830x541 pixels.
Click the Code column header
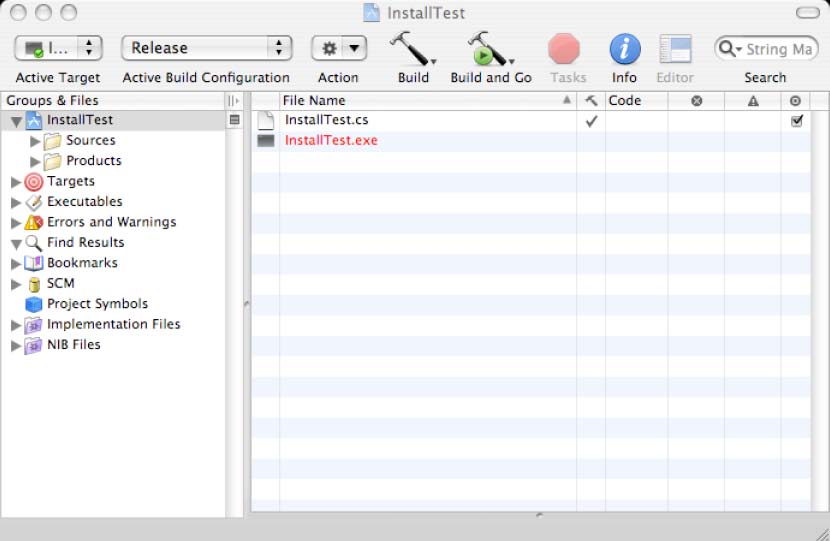coord(636,101)
